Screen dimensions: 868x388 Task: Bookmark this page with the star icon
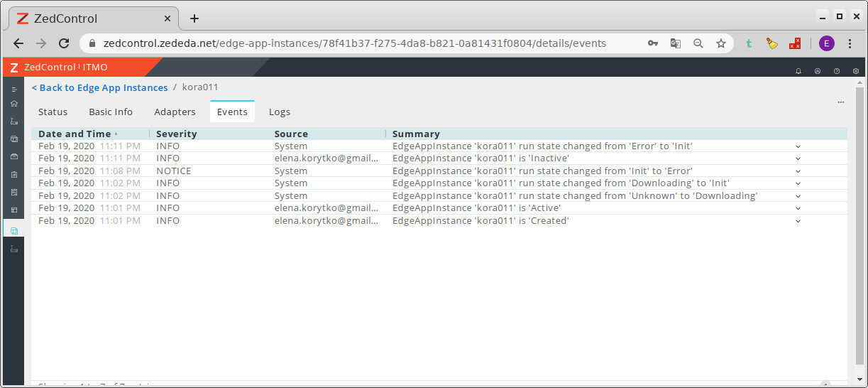(x=721, y=43)
